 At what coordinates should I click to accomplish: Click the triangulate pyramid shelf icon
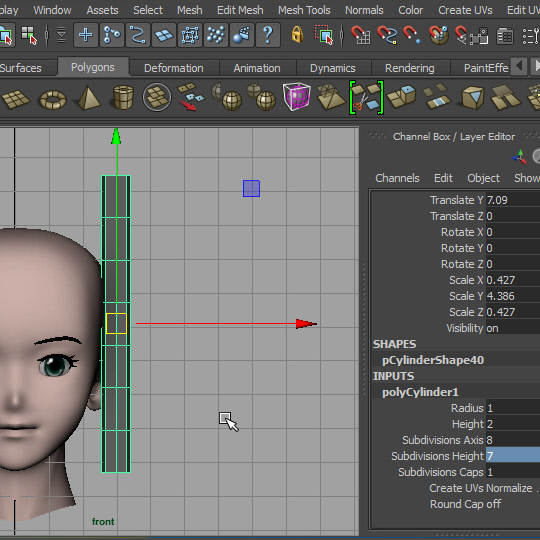click(330, 97)
